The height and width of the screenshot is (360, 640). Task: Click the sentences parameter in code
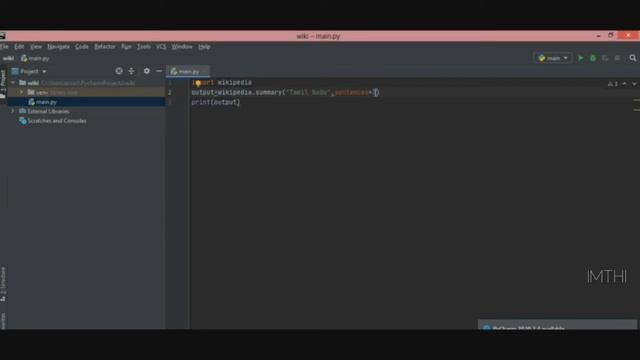pos(351,93)
